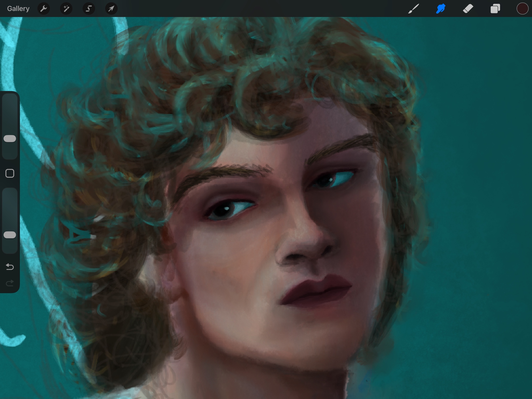532x399 pixels.
Task: Open the Actions wrench menu
Action: 44,9
